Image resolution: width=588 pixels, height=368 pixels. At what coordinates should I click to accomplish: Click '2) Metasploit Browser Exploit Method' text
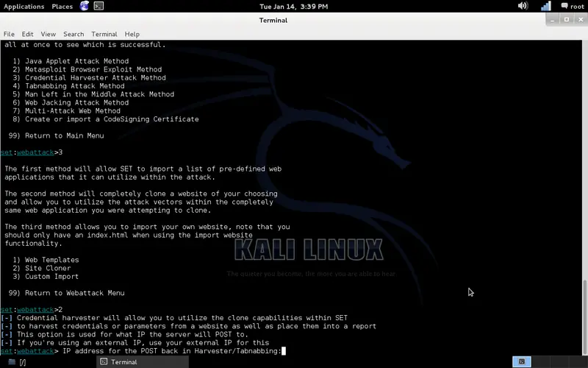(x=87, y=69)
